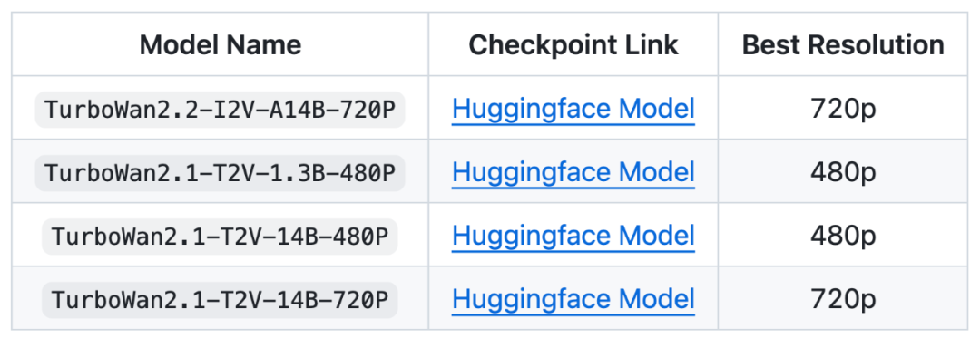Select the TurboWan2.1-T2V-1.3B-480P model name
The width and height of the screenshot is (980, 338).
click(220, 173)
